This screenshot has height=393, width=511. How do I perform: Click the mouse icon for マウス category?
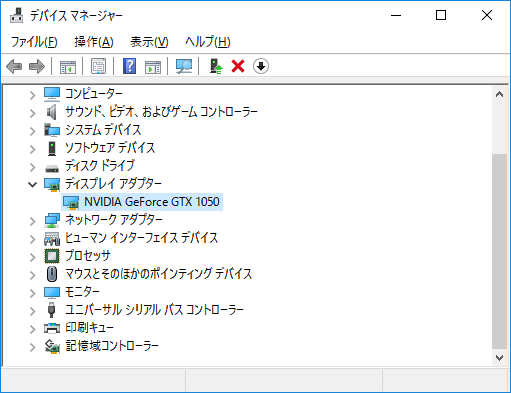(x=52, y=274)
